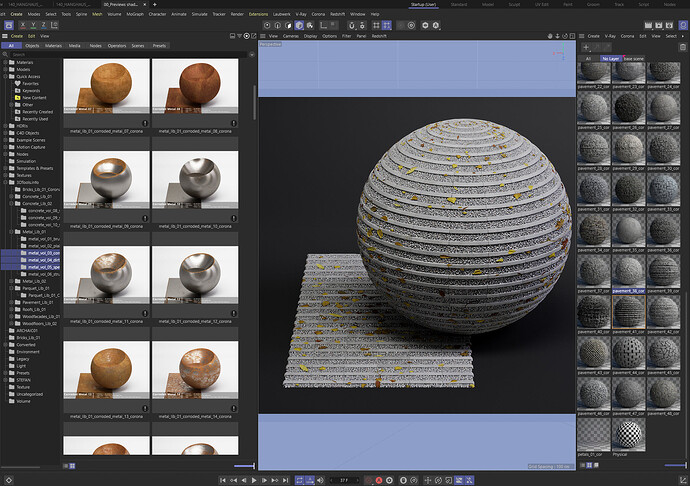Switch to Materials tab in asset browser
This screenshot has width=690, height=486.
pyautogui.click(x=53, y=46)
